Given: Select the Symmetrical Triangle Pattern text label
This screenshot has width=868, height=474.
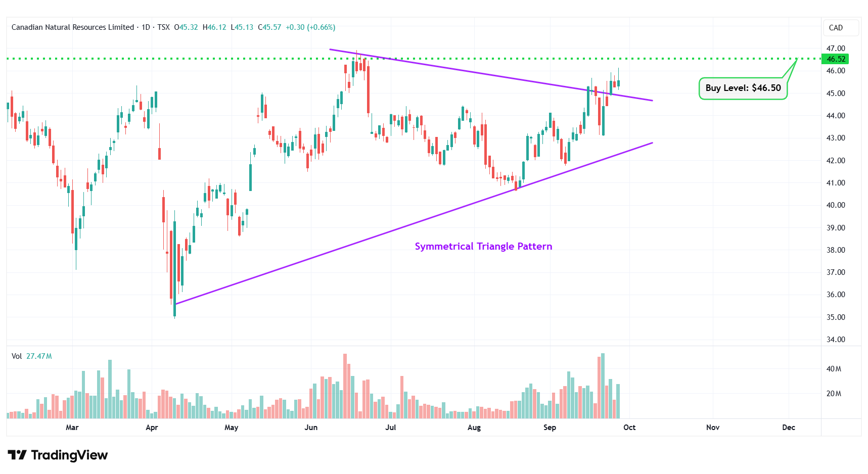Looking at the screenshot, I should coord(483,247).
